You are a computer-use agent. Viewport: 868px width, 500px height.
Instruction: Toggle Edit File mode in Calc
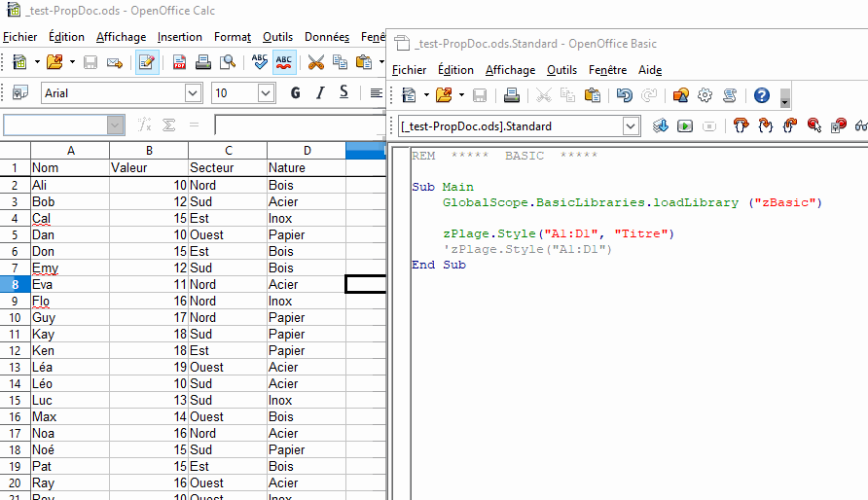147,62
